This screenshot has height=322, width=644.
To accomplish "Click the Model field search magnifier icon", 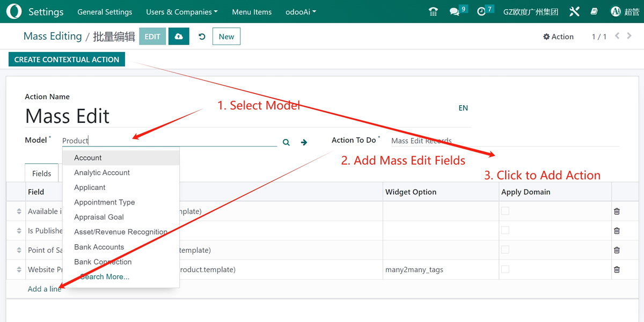I will [286, 142].
